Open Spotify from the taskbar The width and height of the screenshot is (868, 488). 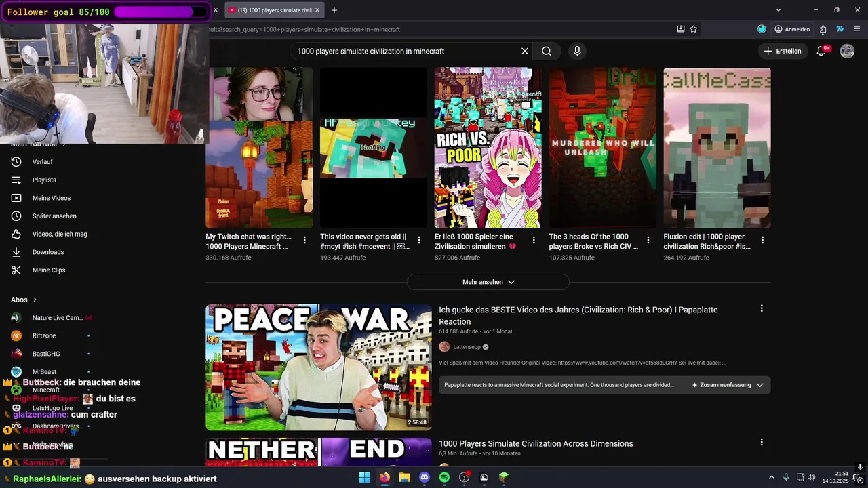coord(444,477)
